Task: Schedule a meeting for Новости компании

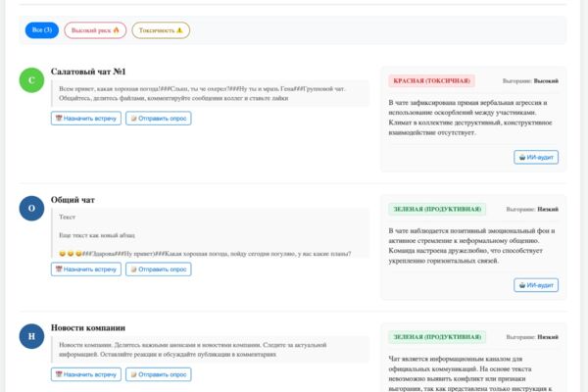Action: (86, 374)
